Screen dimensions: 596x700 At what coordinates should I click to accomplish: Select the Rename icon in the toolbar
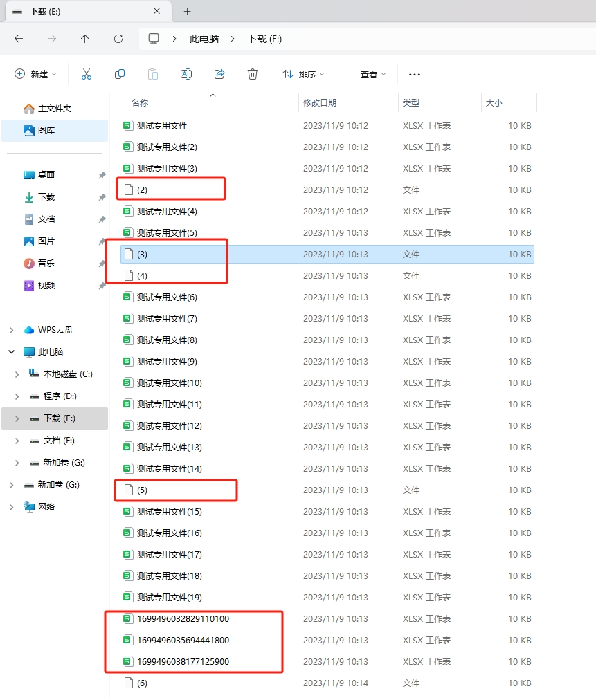coord(186,74)
